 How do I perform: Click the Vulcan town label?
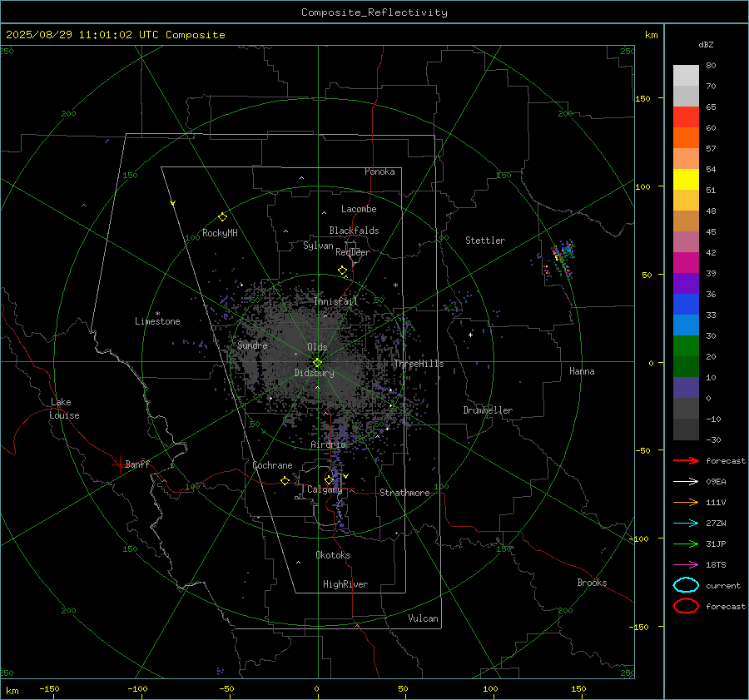(x=424, y=618)
